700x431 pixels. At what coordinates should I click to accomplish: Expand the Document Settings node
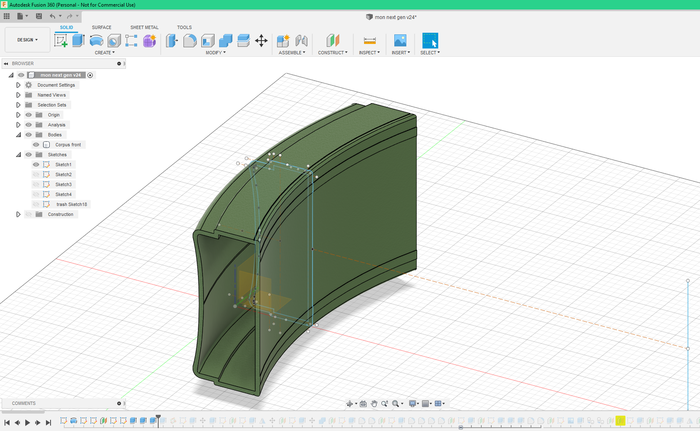(18, 85)
